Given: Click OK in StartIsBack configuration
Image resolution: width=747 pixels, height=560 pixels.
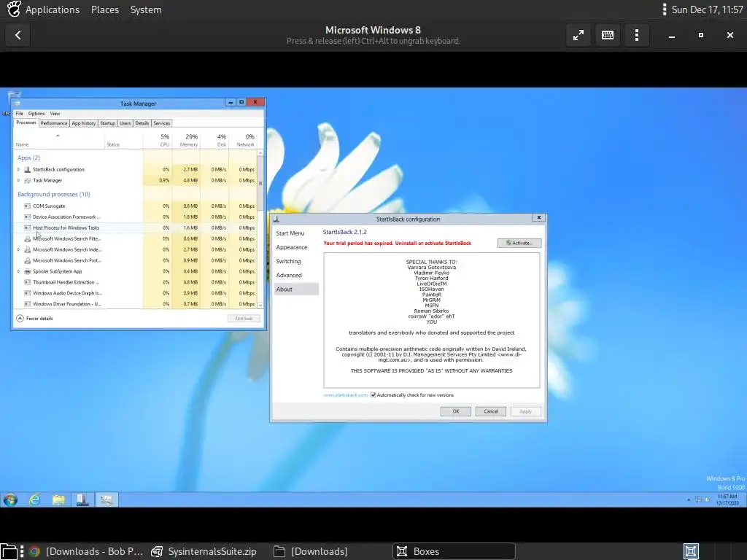Looking at the screenshot, I should [455, 411].
